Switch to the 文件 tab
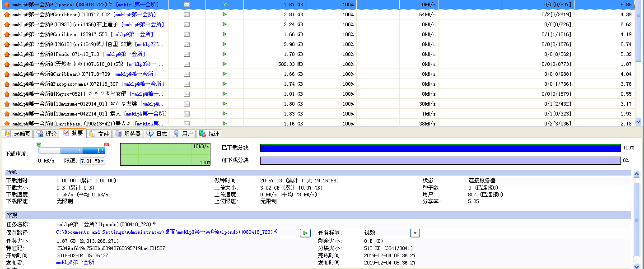The width and height of the screenshot is (644, 269). pos(99,134)
